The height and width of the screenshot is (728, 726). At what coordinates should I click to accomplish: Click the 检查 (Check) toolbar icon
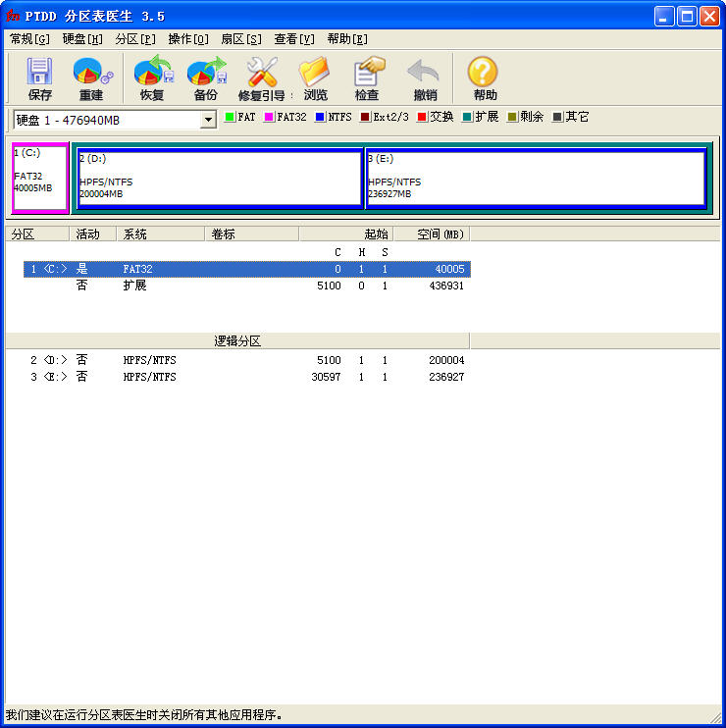point(367,73)
